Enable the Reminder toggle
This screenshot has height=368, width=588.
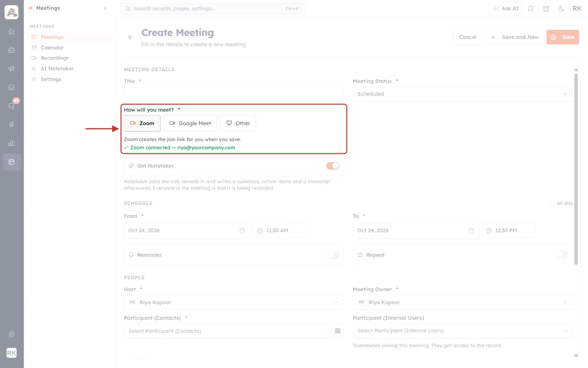(333, 255)
